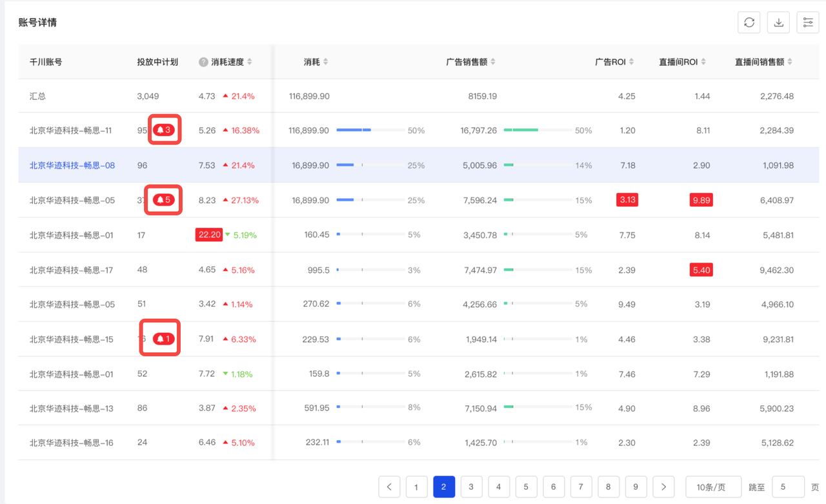Click the previous page left arrow icon
Screen dimensions: 826x504
pyautogui.click(x=389, y=487)
